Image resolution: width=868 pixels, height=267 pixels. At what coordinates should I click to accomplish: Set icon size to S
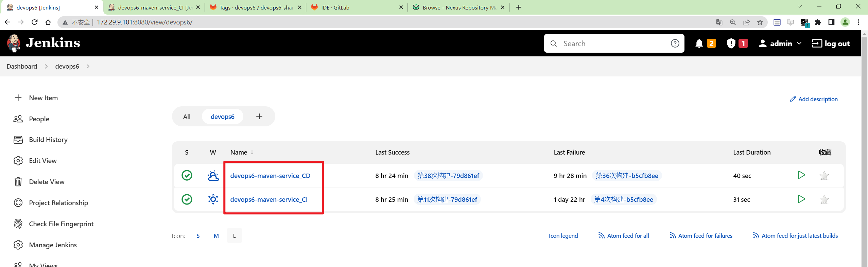(x=198, y=236)
